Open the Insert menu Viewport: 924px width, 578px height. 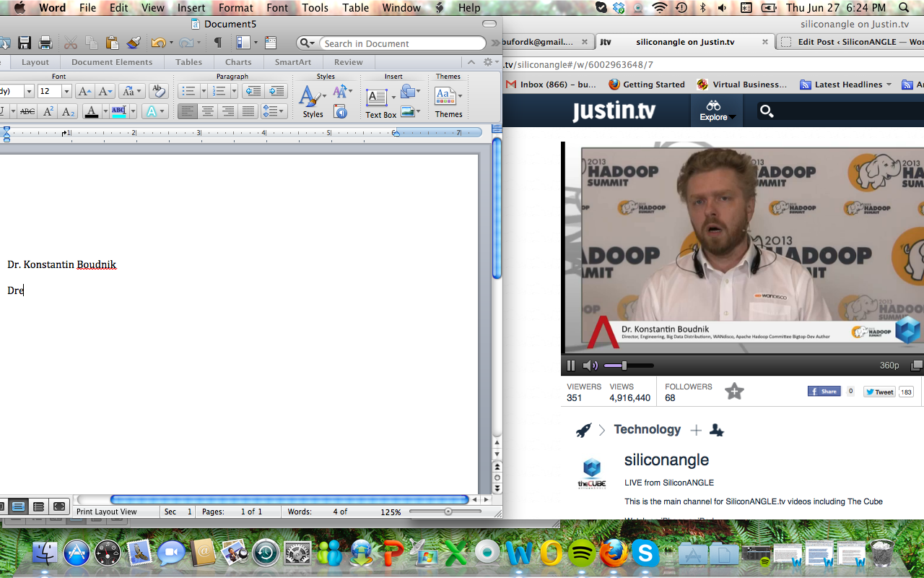pyautogui.click(x=191, y=8)
